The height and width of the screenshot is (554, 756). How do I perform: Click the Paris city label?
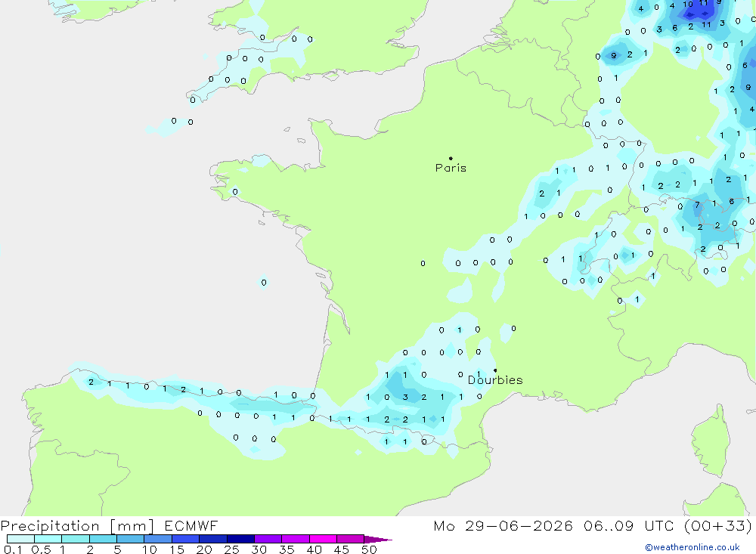(451, 168)
